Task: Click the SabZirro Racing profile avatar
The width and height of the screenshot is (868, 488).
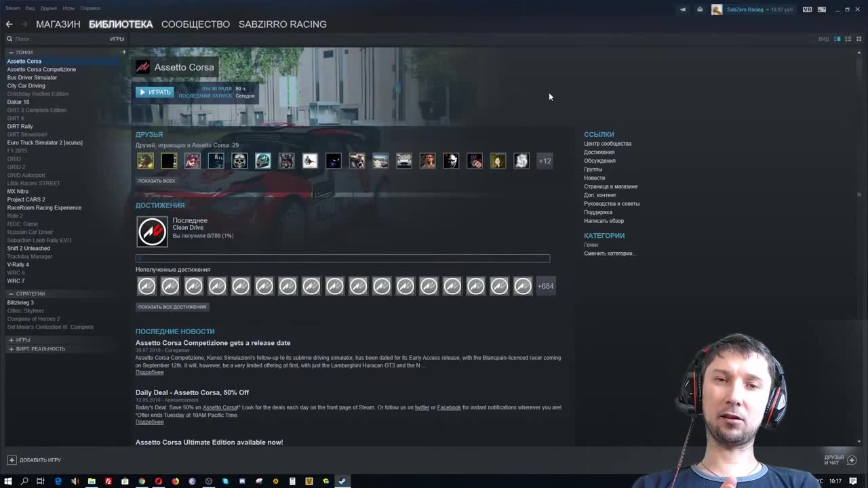Action: click(x=717, y=9)
